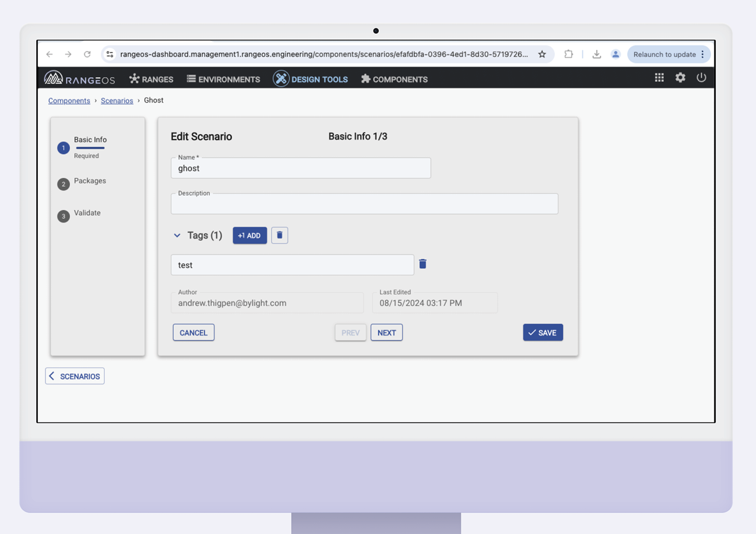Click the CANCEL button
The height and width of the screenshot is (534, 756).
coord(193,332)
